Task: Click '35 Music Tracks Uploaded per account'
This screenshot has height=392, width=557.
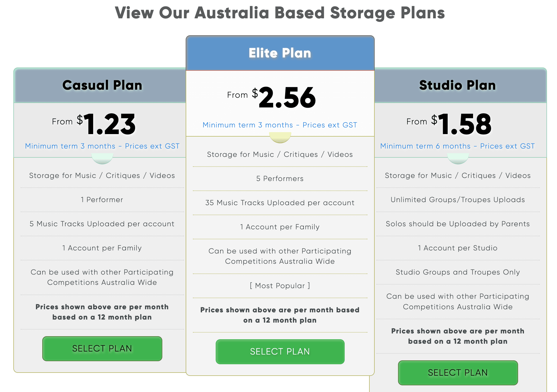Action: [x=280, y=203]
